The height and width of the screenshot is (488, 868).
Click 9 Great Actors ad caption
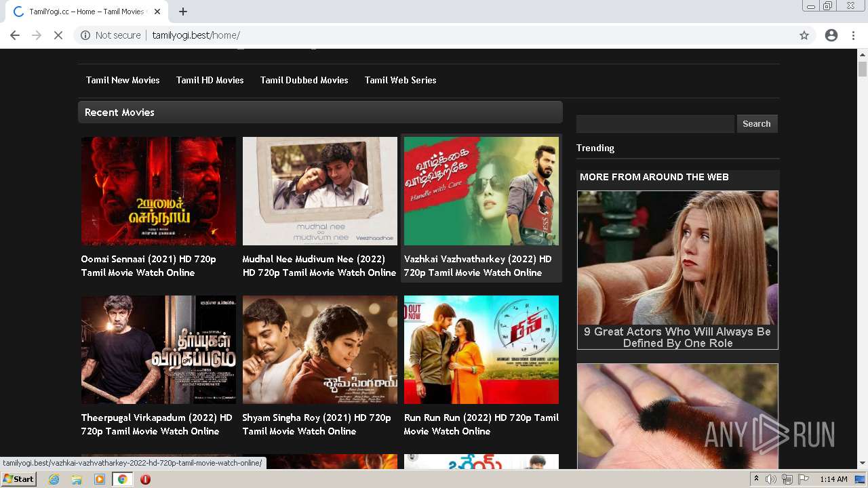[677, 338]
